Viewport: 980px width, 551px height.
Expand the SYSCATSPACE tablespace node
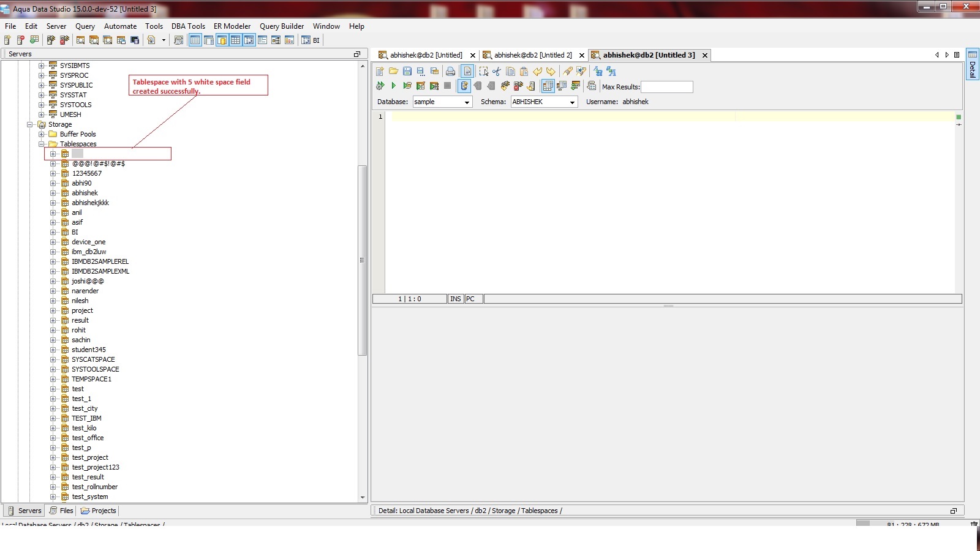pyautogui.click(x=53, y=360)
